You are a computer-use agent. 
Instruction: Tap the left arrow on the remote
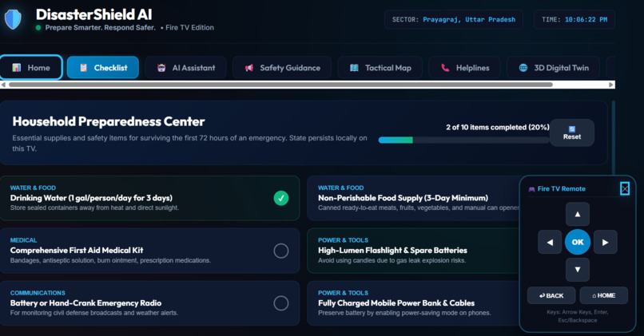click(550, 242)
